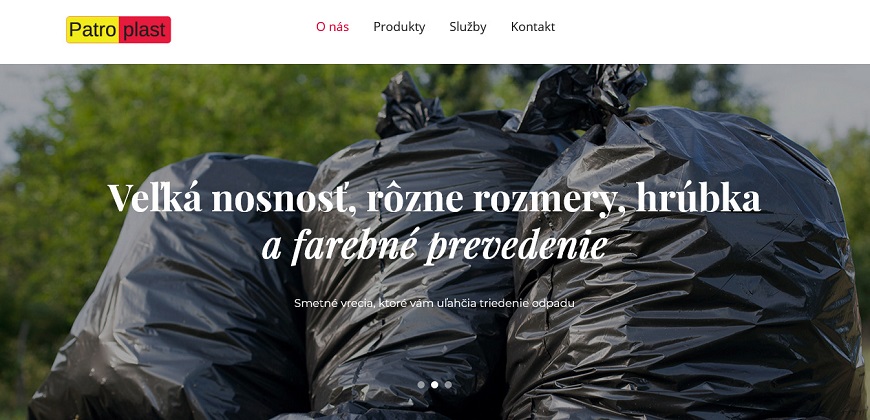Click the tied knot of the right bag
Screen dimensions: 870x420
tap(583, 94)
